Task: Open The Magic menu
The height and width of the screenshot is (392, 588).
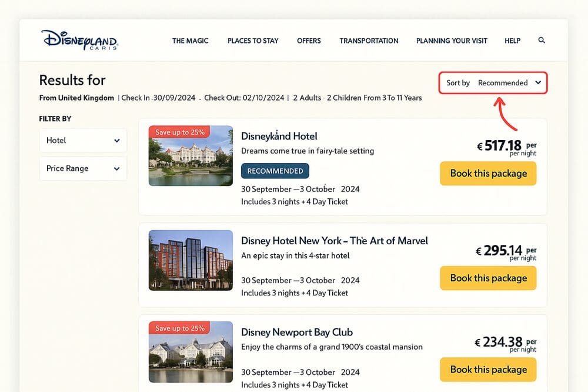Action: [x=190, y=41]
